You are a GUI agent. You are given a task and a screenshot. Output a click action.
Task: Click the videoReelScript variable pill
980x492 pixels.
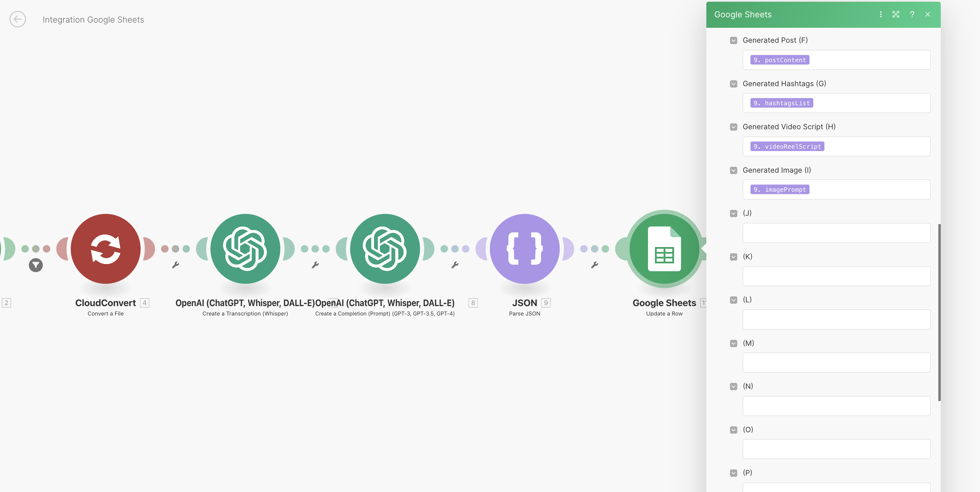click(x=787, y=147)
